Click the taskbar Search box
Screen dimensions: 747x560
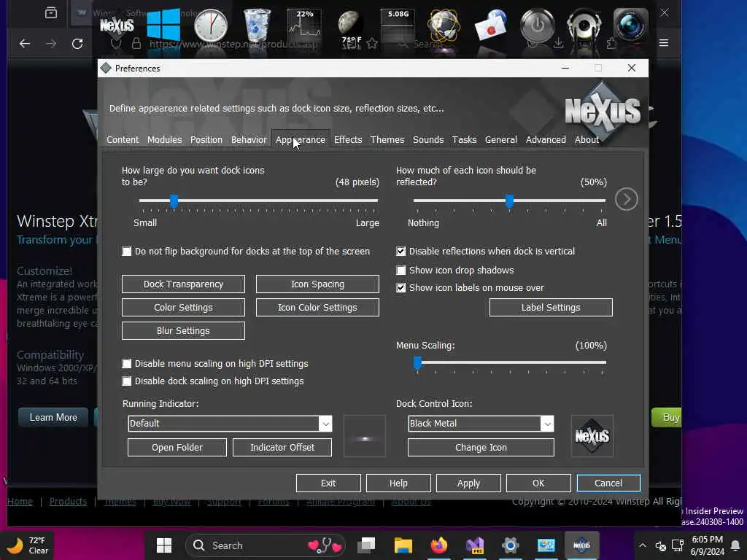(x=267, y=545)
